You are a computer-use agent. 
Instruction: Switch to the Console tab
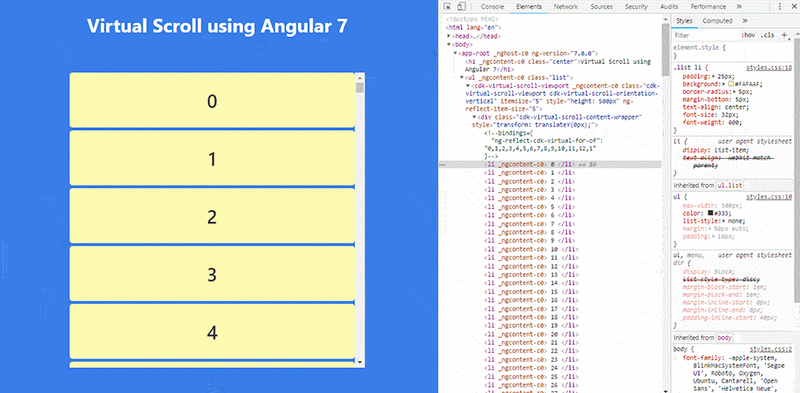pyautogui.click(x=492, y=7)
